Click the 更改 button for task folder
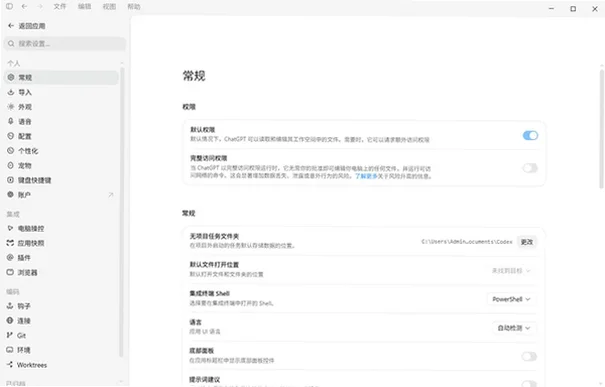The width and height of the screenshot is (605, 387). [x=527, y=242]
